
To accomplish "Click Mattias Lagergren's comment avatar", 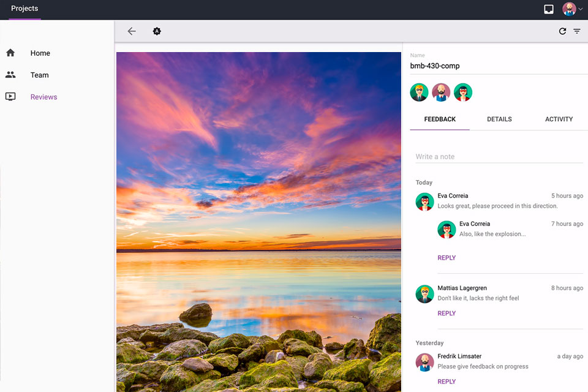I will 425,294.
